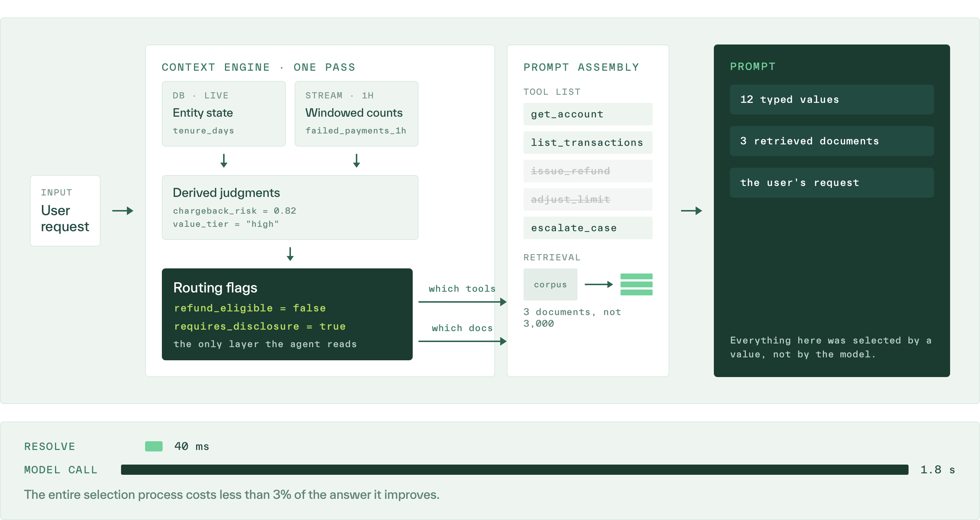This screenshot has height=520, width=980.
Task: Click value_tier = "high" line
Action: coord(226,224)
